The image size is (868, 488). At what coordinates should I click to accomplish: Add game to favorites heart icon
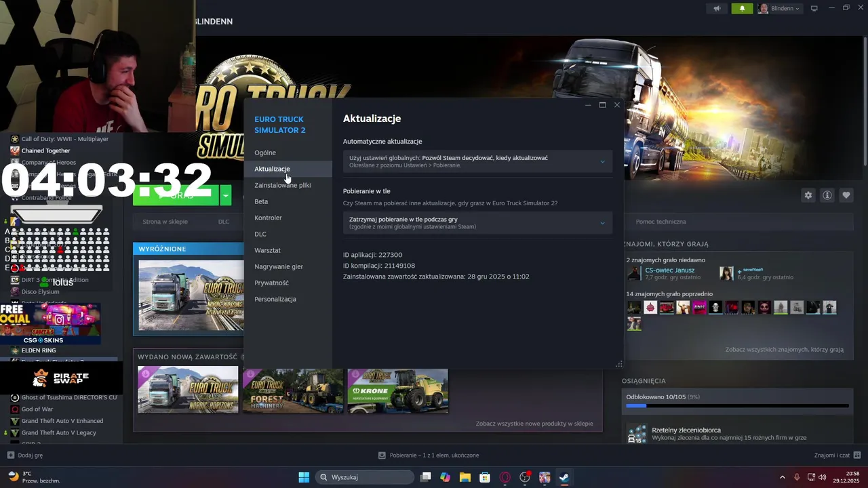846,195
